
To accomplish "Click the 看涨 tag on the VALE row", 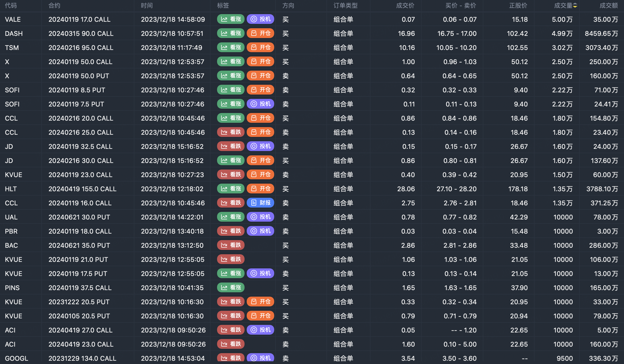I will click(x=231, y=19).
